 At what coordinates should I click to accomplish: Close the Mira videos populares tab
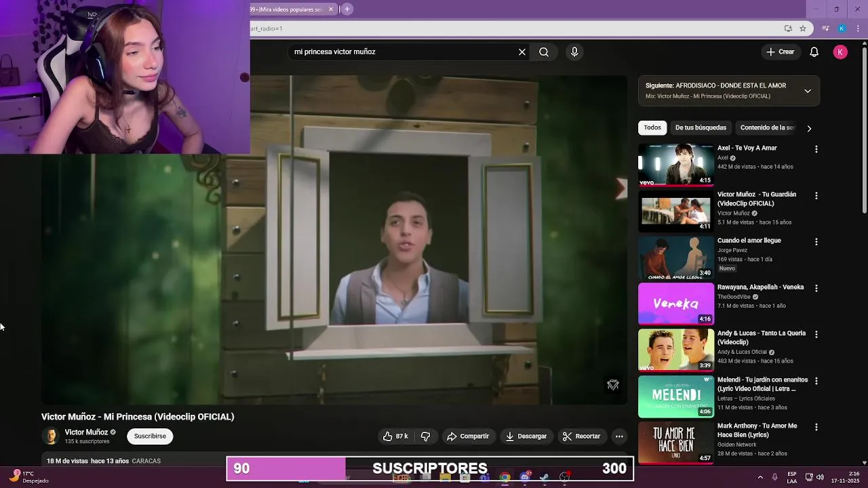coord(331,9)
